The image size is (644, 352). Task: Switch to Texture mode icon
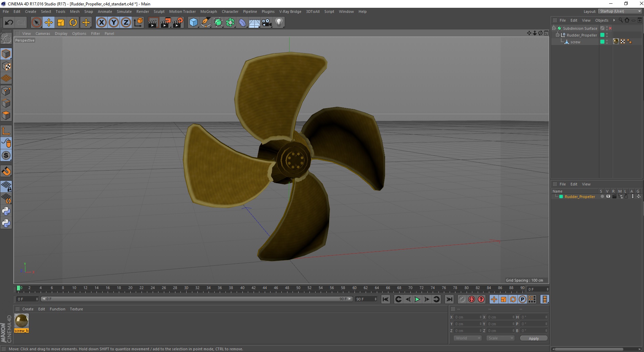(x=6, y=66)
